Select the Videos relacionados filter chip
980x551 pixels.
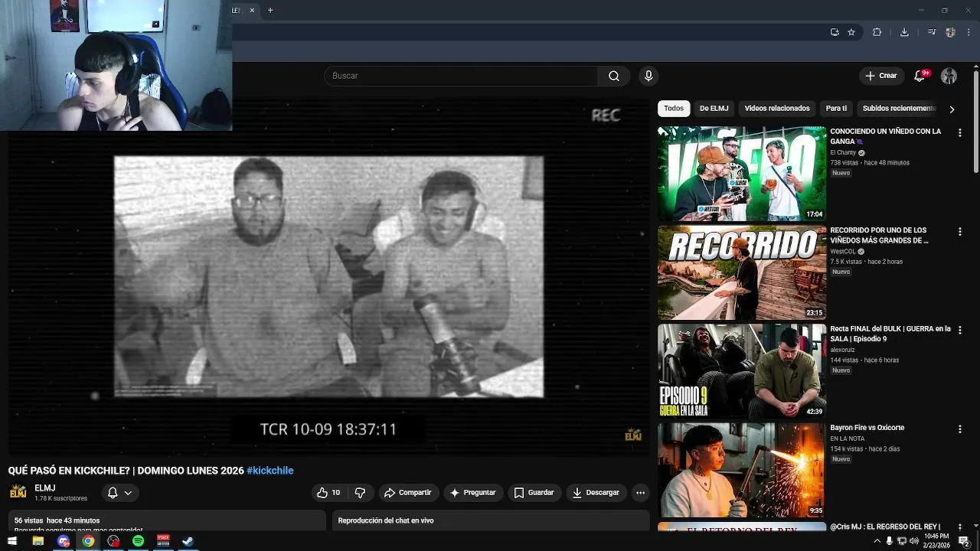[x=777, y=109]
